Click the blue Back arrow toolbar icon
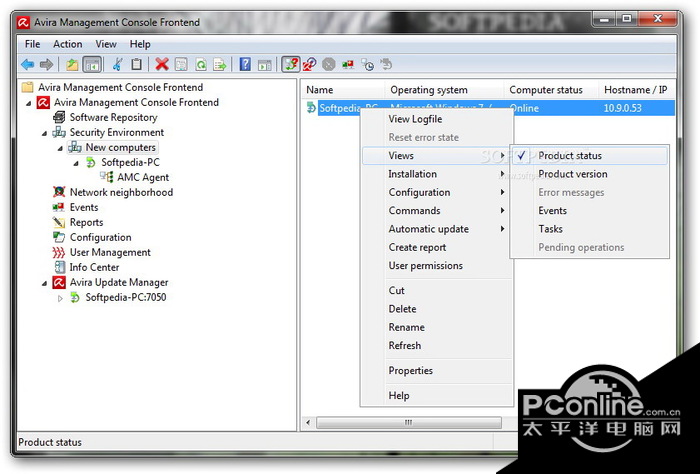 point(28,64)
